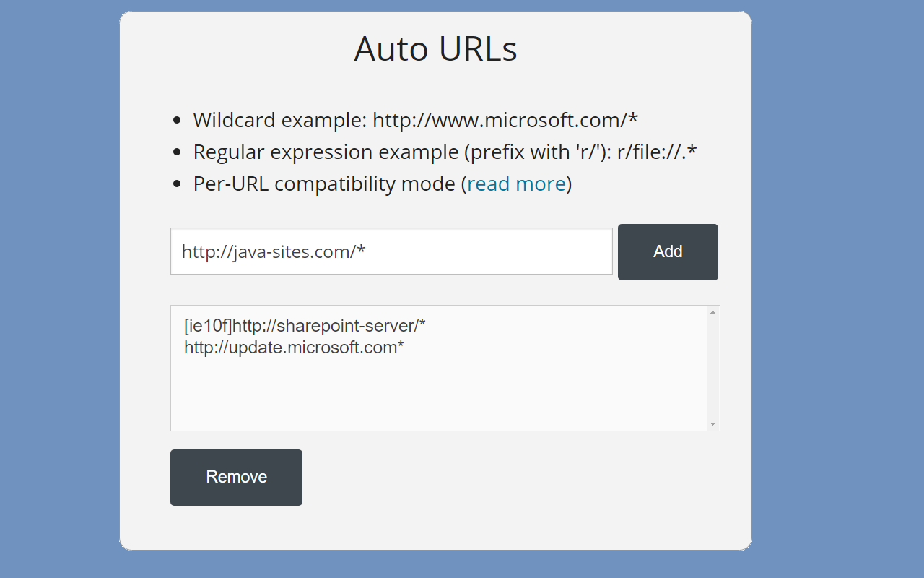Click the 'Wildcard example:' label
The width and height of the screenshot is (924, 578).
280,120
